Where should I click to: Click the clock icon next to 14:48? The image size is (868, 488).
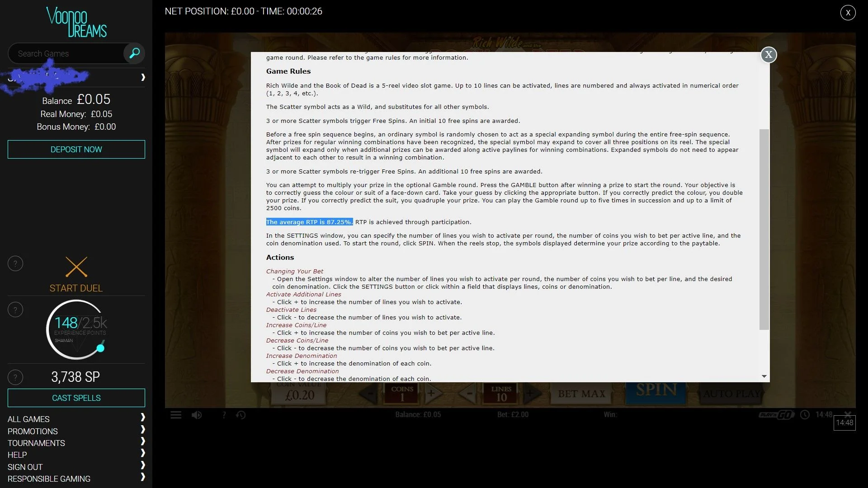(x=805, y=415)
